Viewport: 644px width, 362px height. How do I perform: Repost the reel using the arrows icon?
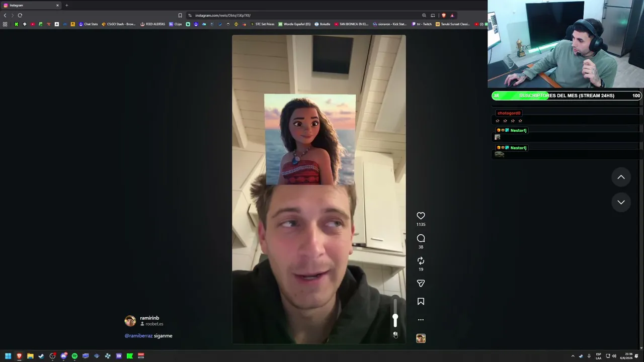click(421, 261)
